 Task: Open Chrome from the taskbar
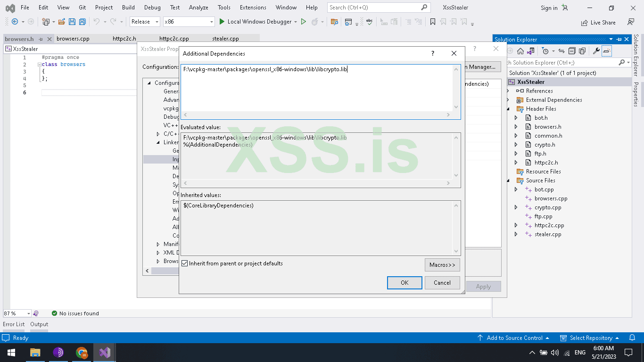click(82, 352)
